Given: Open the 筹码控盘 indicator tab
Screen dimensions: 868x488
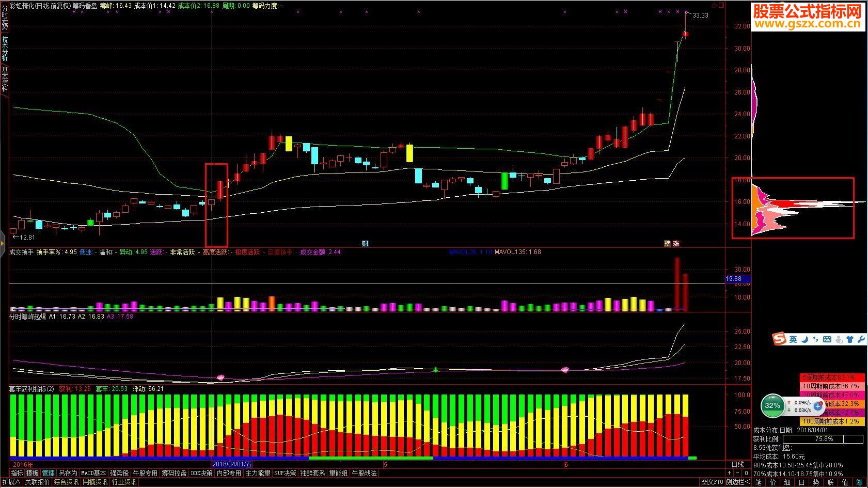Looking at the screenshot, I should (174, 473).
